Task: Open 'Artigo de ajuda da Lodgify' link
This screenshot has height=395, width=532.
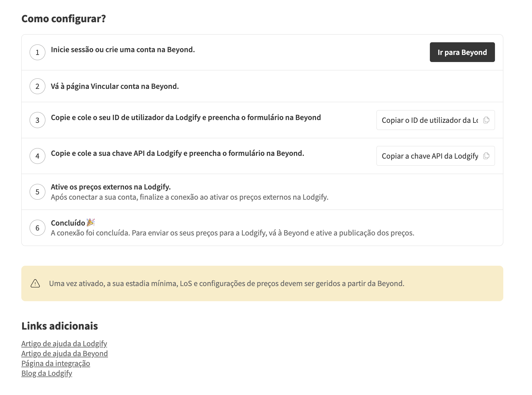Action: coord(64,343)
